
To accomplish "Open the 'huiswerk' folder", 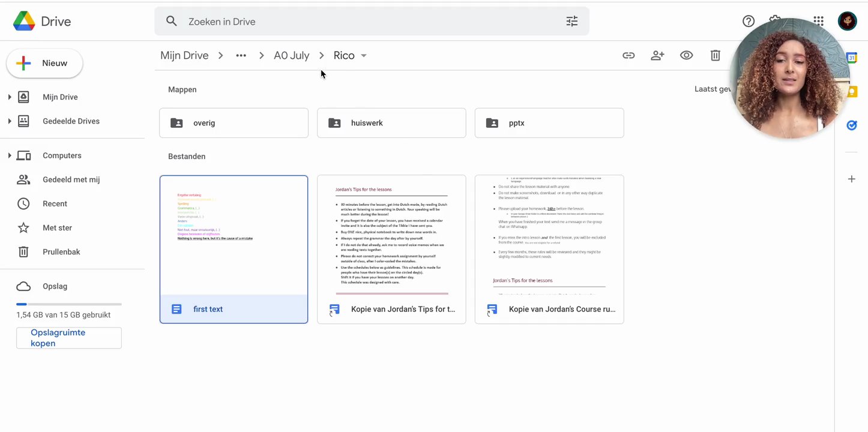I will 391,122.
